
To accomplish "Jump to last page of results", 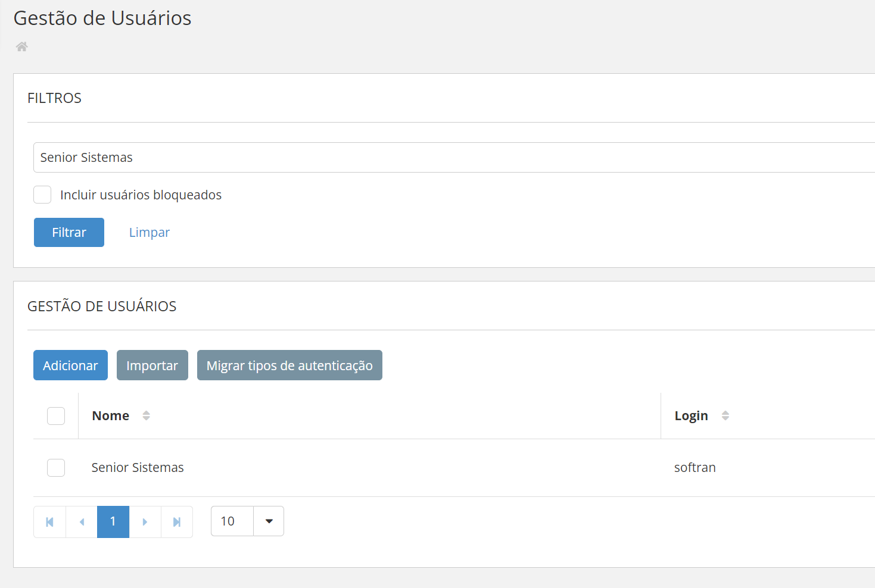I will 177,522.
